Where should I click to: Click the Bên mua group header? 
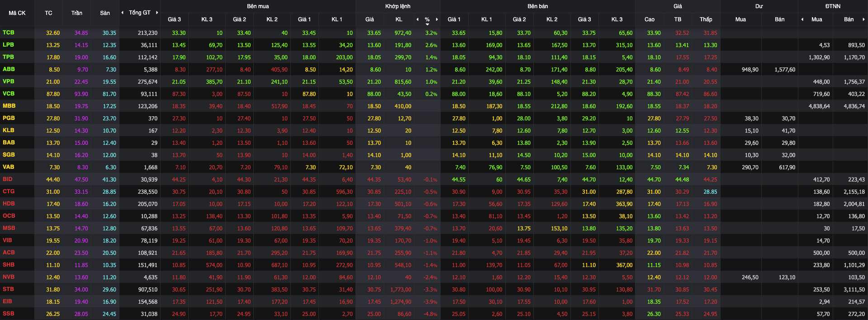[x=258, y=6]
